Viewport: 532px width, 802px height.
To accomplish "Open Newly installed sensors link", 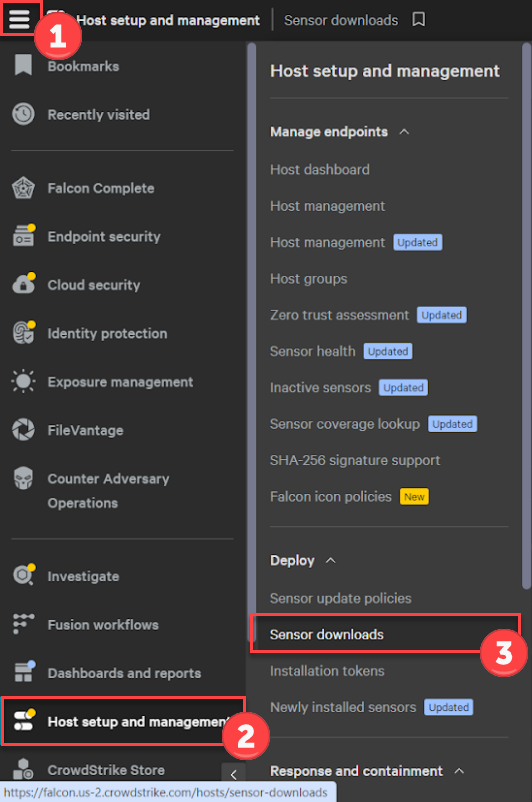I will tap(343, 707).
